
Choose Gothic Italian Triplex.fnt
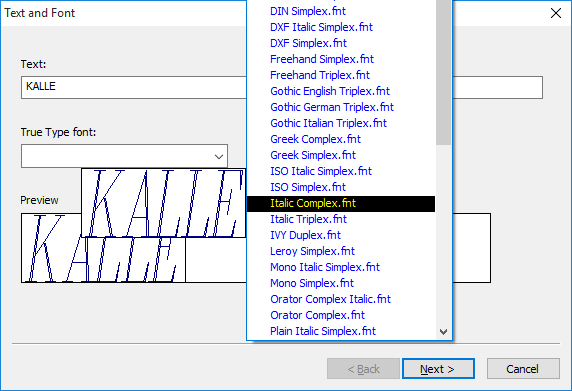tap(341, 123)
